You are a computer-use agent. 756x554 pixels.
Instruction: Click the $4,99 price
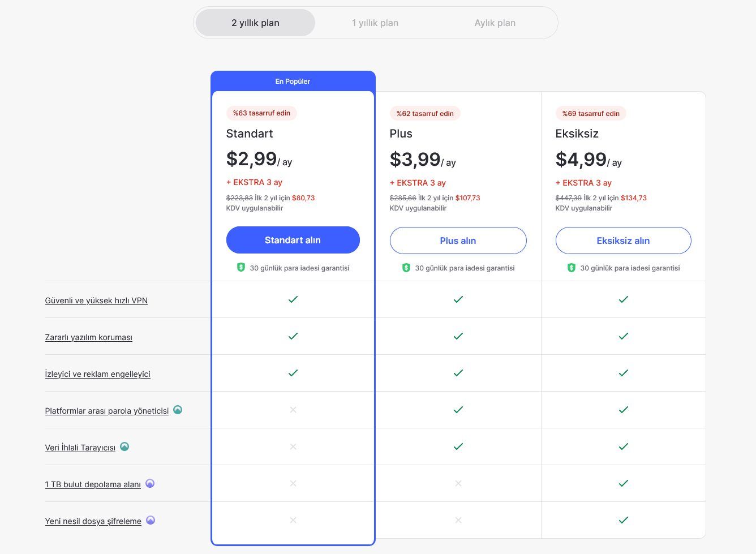coord(581,159)
